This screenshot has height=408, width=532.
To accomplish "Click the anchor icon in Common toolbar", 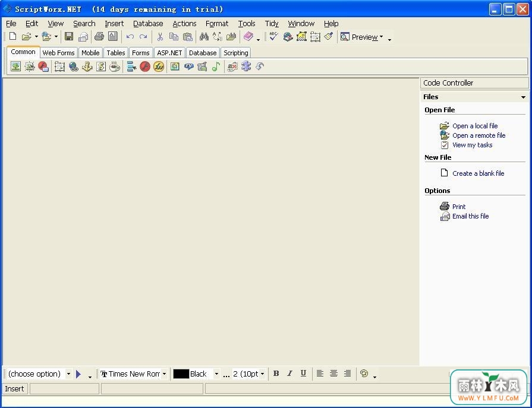I will (x=87, y=67).
